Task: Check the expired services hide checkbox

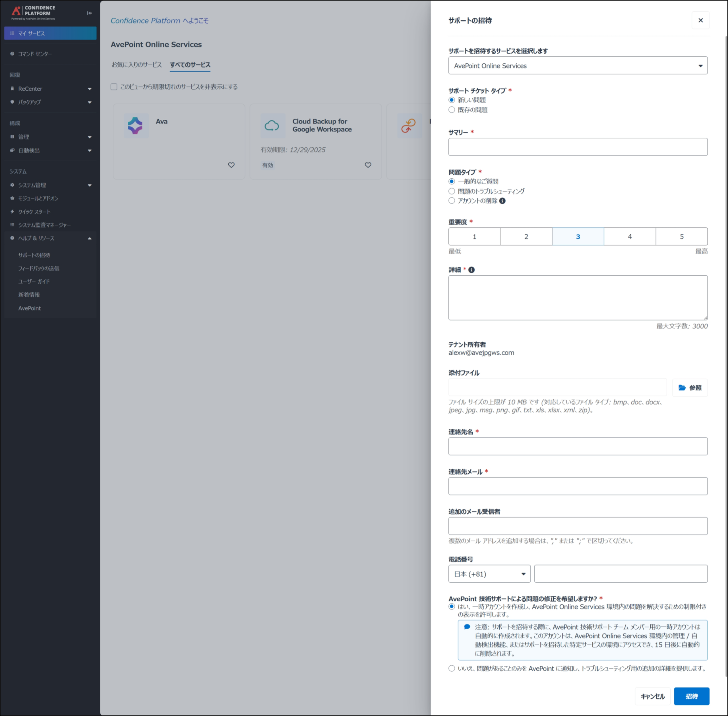Action: pyautogui.click(x=114, y=87)
